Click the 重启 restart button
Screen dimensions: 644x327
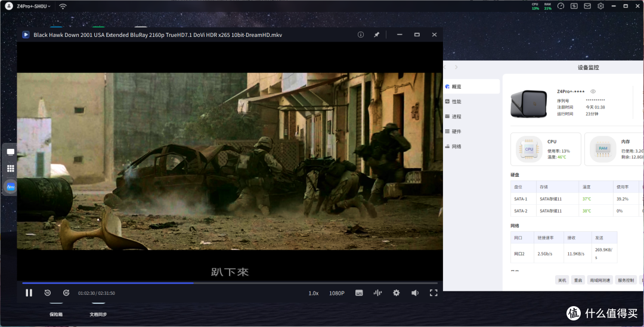pyautogui.click(x=578, y=280)
